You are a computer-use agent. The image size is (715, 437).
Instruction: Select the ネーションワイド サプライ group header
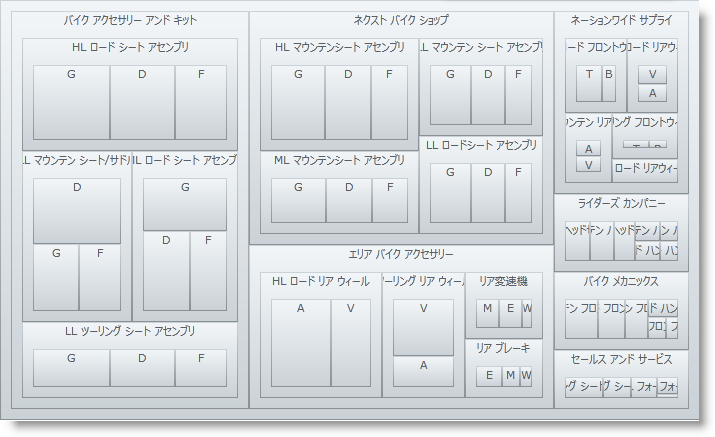[x=621, y=20]
